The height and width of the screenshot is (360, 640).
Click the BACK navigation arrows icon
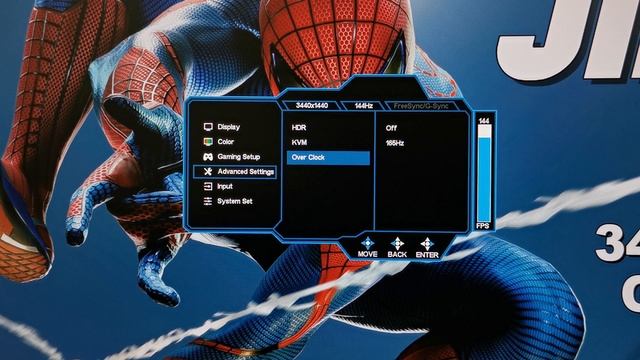[x=397, y=244]
